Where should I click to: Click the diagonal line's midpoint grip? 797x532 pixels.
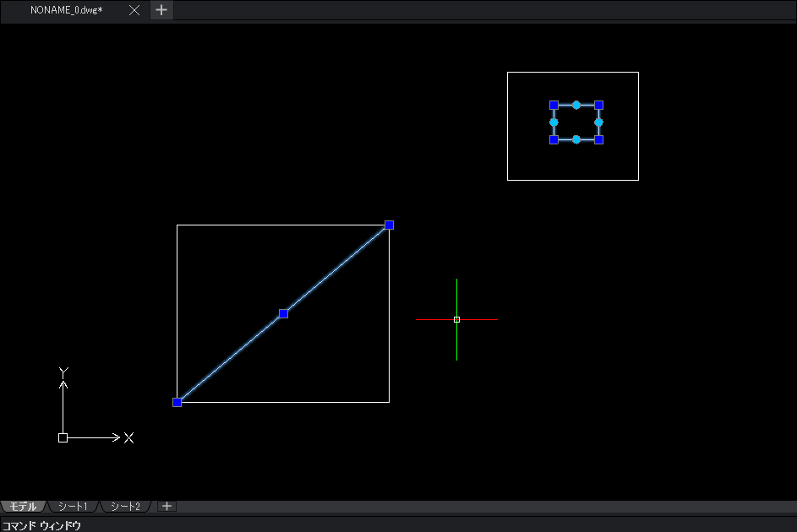click(x=284, y=314)
